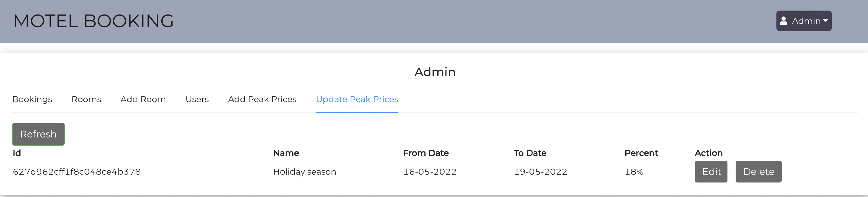Open the Rooms tab
This screenshot has height=197, width=868.
point(86,99)
